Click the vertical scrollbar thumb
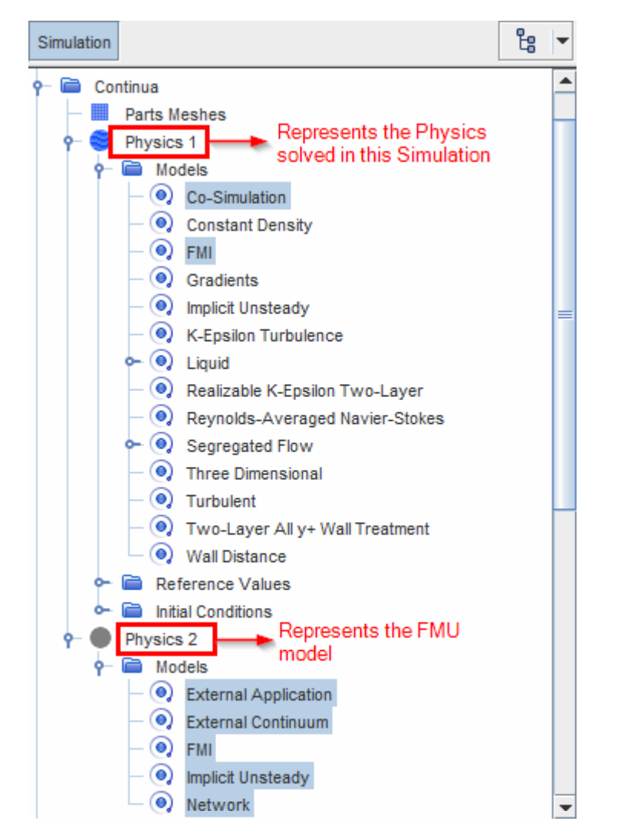This screenshot has width=644, height=834. click(x=565, y=314)
